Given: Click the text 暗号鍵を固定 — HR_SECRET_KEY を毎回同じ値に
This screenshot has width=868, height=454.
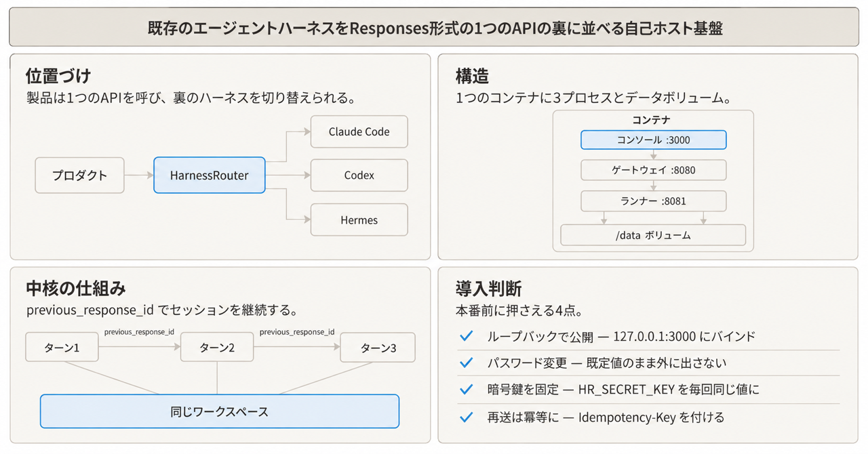Looking at the screenshot, I should tap(623, 390).
